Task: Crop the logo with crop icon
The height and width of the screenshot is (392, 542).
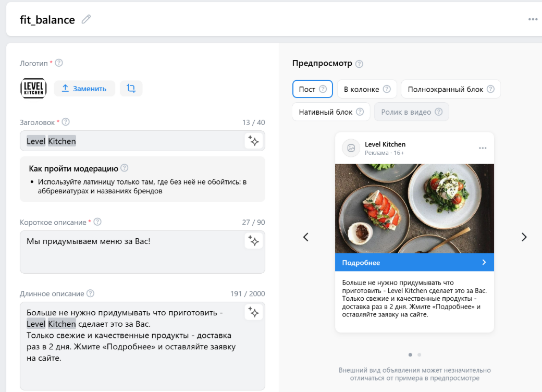Action: 131,89
